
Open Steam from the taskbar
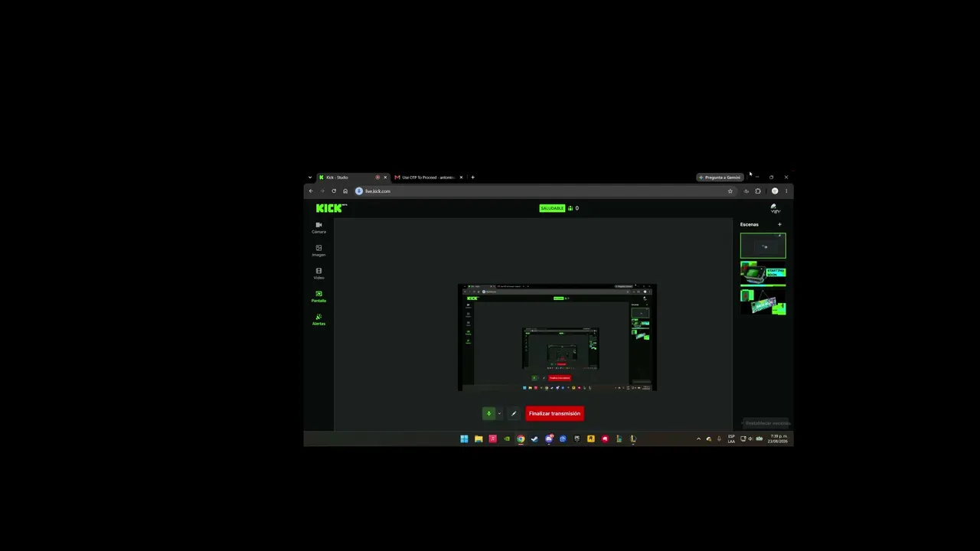pyautogui.click(x=534, y=439)
